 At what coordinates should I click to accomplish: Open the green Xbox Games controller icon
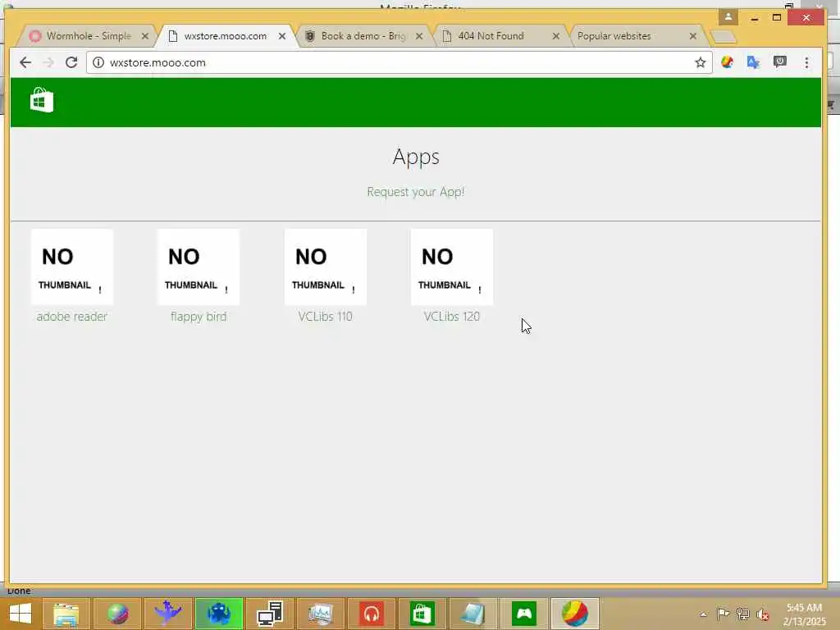[x=524, y=614]
